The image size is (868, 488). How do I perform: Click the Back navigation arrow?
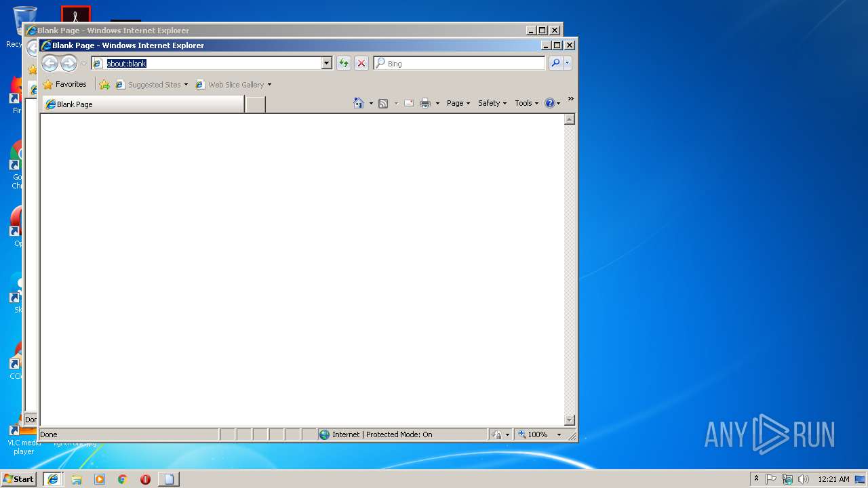(50, 64)
